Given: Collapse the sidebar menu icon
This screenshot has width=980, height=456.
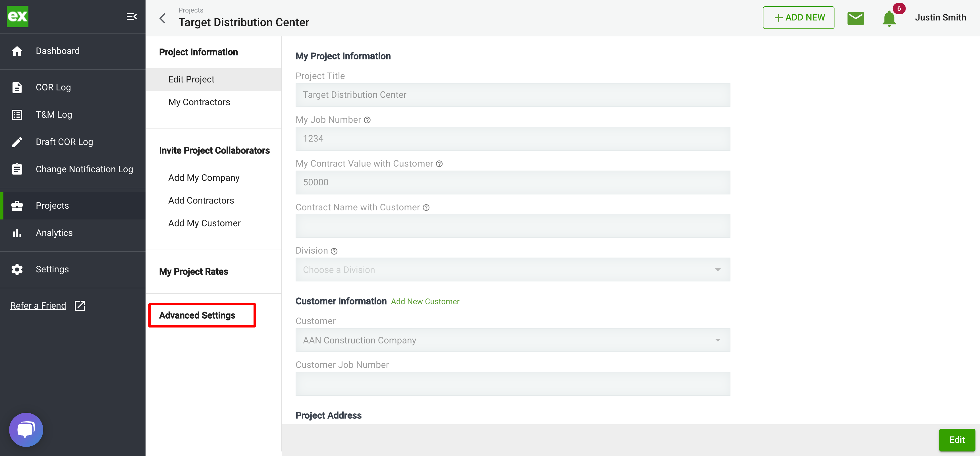Looking at the screenshot, I should tap(132, 16).
